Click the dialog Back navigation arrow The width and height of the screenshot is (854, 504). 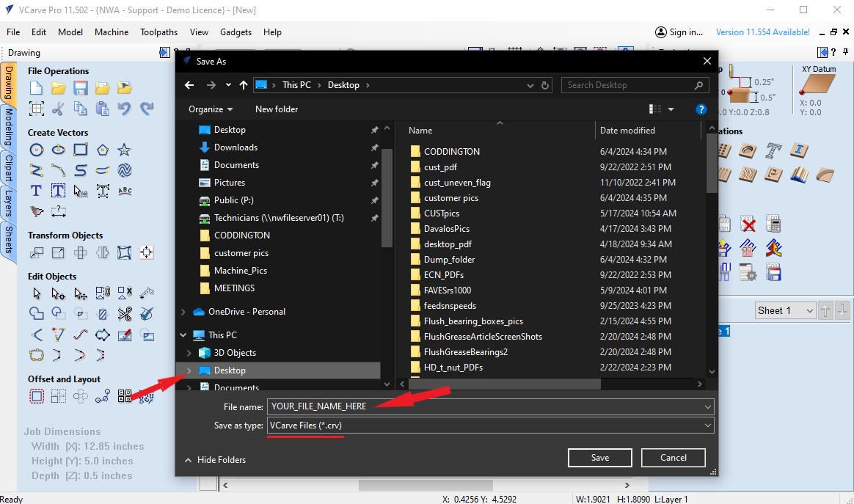click(x=189, y=85)
